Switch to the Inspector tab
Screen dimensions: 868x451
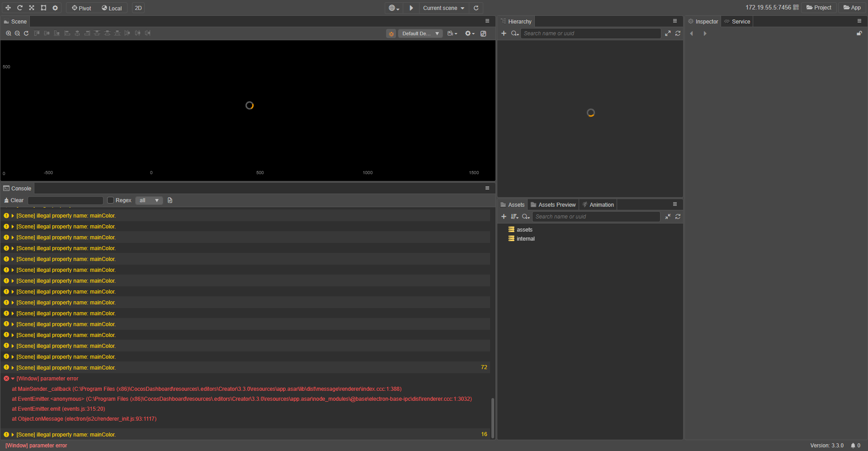(703, 21)
